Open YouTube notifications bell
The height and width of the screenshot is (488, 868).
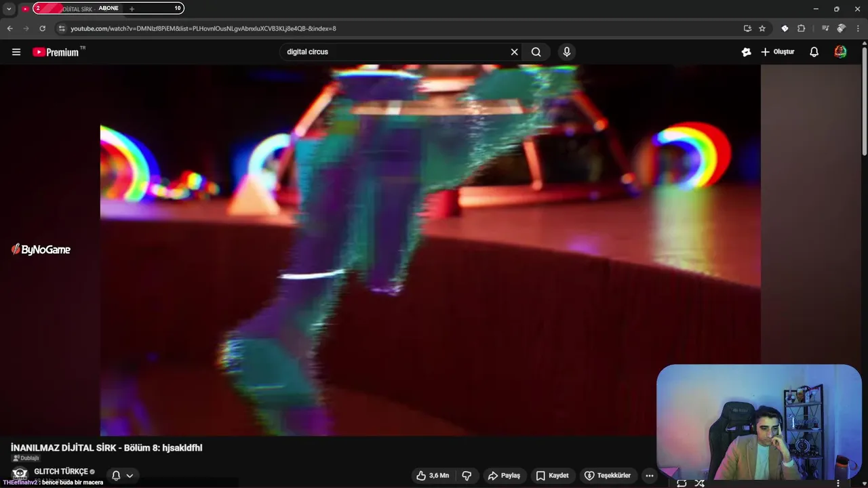814,52
